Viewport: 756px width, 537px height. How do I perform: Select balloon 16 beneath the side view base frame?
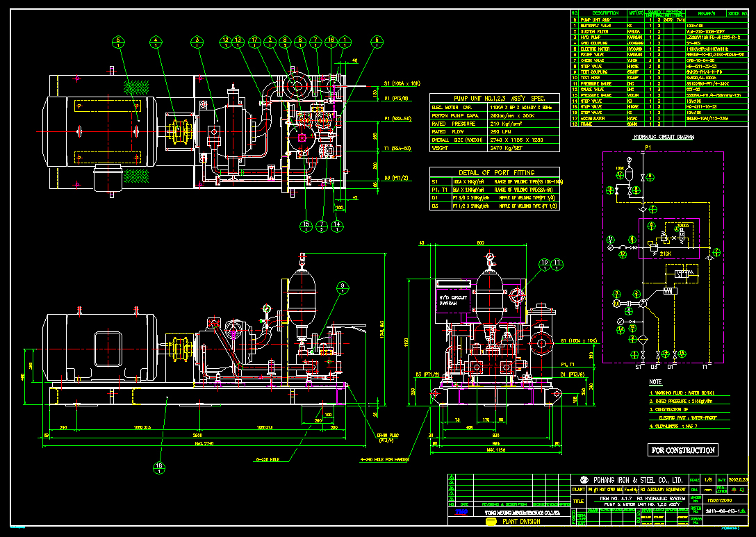click(159, 468)
